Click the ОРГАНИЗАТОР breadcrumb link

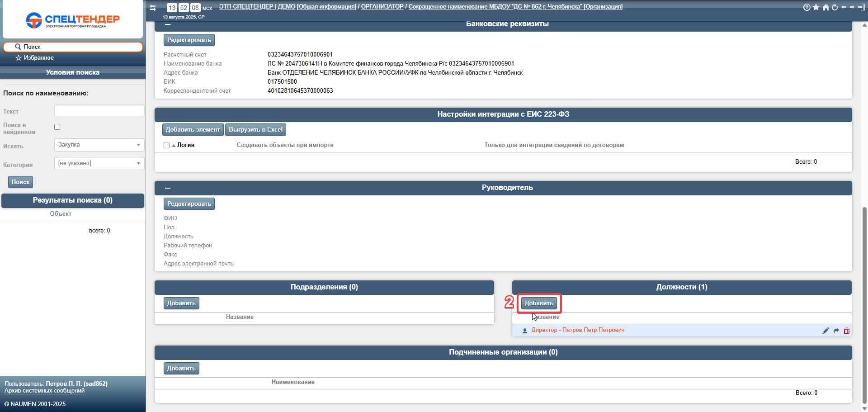382,7
